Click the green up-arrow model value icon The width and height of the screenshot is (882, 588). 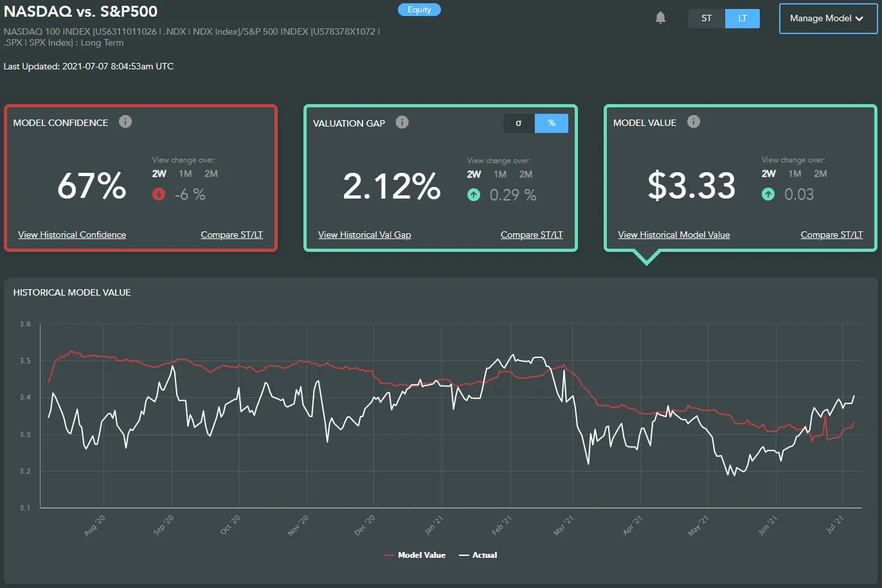click(768, 194)
